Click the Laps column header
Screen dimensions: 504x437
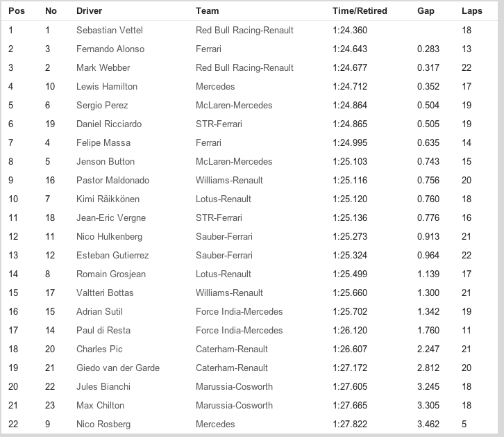pyautogui.click(x=471, y=11)
